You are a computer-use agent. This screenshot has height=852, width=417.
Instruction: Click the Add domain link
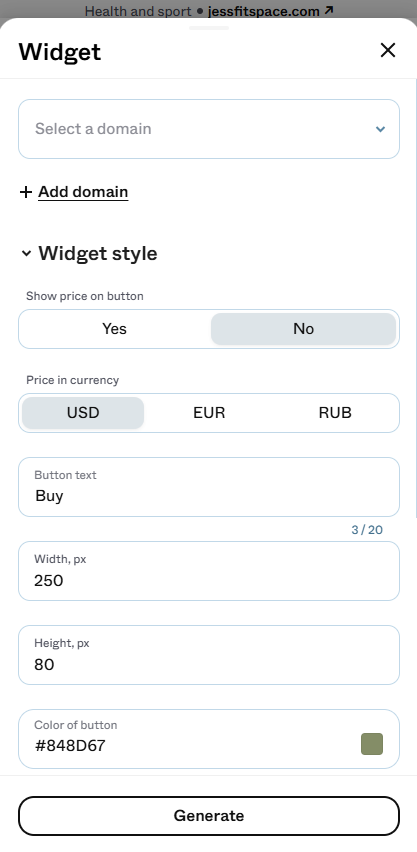83,192
